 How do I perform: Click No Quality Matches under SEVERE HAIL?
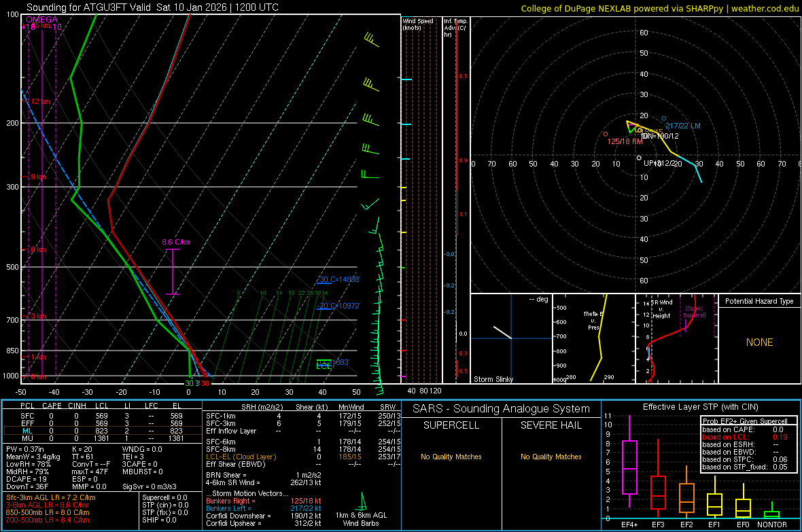(551, 457)
